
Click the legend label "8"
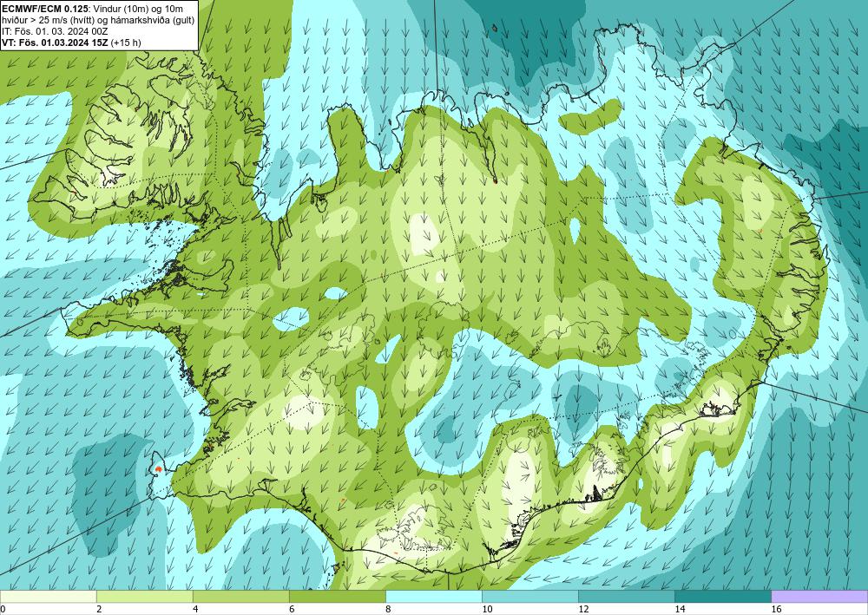click(x=388, y=610)
